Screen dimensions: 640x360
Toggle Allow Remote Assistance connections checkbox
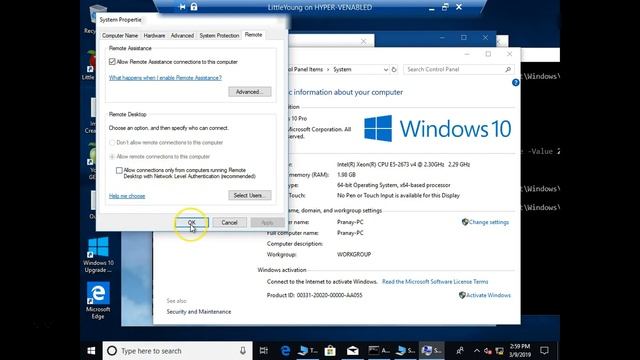point(112,62)
